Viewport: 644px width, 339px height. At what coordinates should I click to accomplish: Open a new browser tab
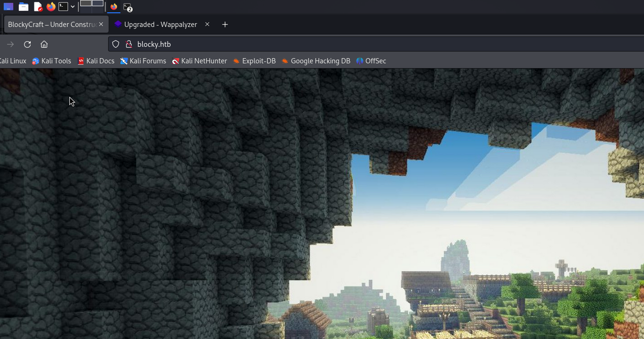point(225,25)
